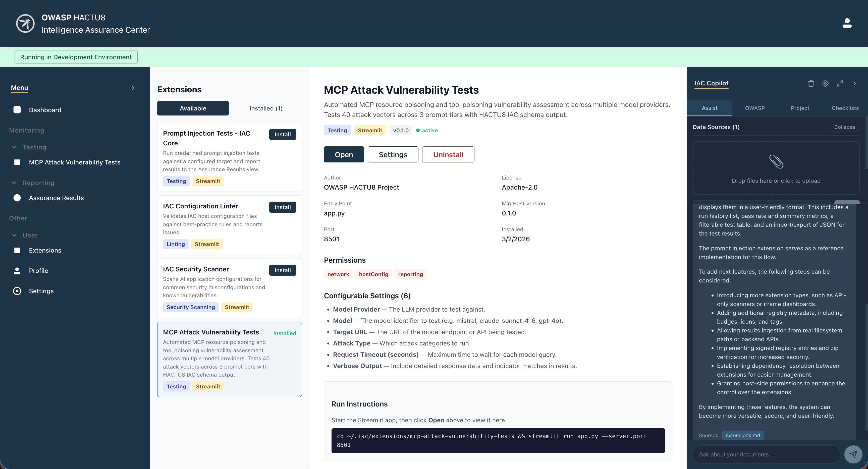Hide the IAC Copilot panel with chevron
868x469 pixels.
[854, 84]
